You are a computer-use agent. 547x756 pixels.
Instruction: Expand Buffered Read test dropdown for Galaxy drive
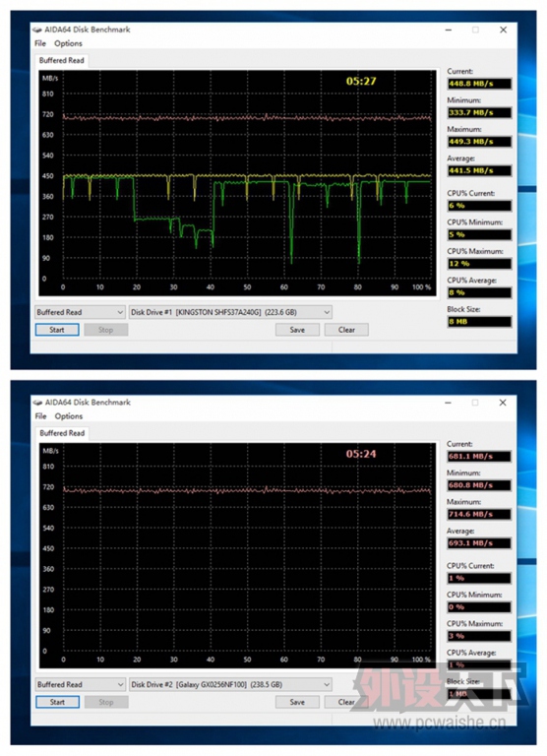(x=81, y=685)
